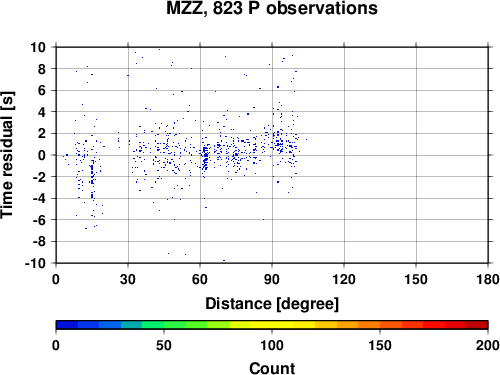Viewport: 500px width, 375px height.
Task: Click y-axis tick label '-8'
Action: click(x=39, y=242)
